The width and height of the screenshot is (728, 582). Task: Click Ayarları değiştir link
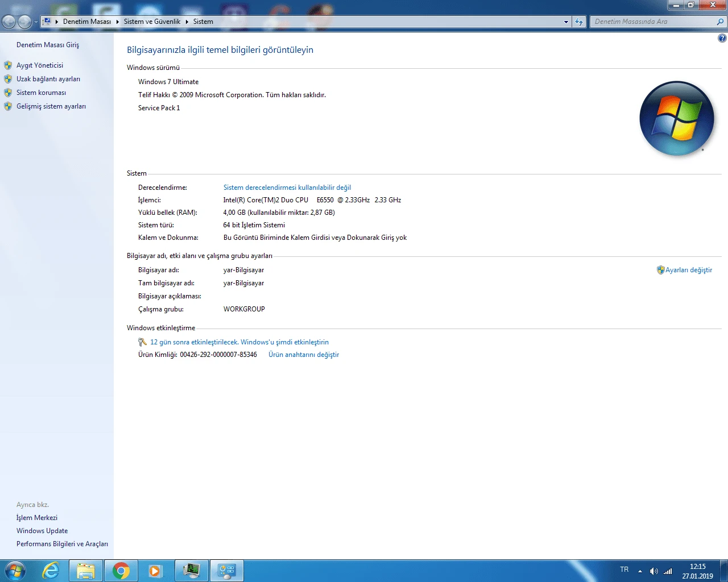pyautogui.click(x=689, y=270)
